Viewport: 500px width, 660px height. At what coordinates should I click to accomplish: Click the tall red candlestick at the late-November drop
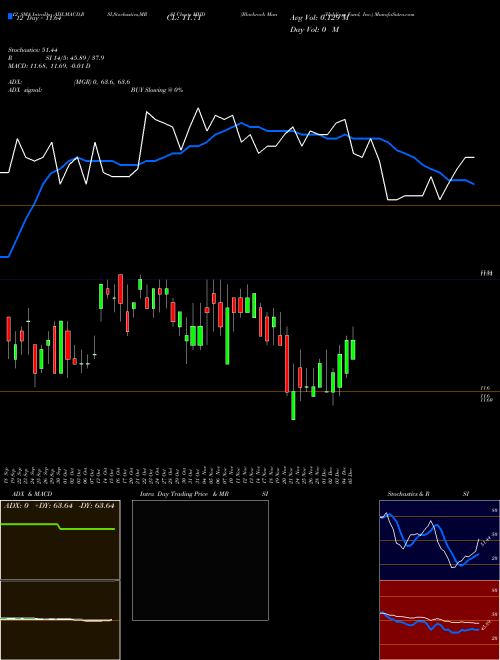pos(287,364)
